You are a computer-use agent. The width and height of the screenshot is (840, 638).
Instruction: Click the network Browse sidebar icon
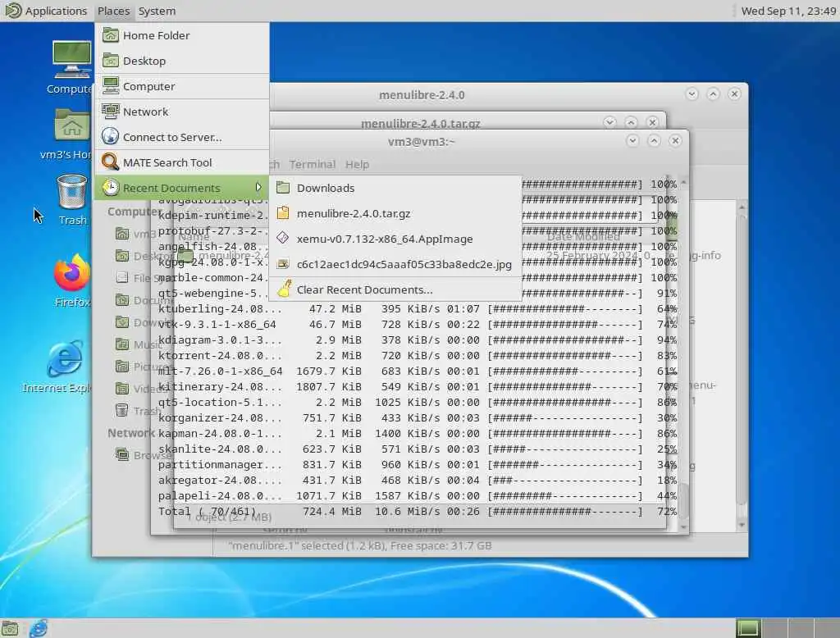[x=122, y=454]
